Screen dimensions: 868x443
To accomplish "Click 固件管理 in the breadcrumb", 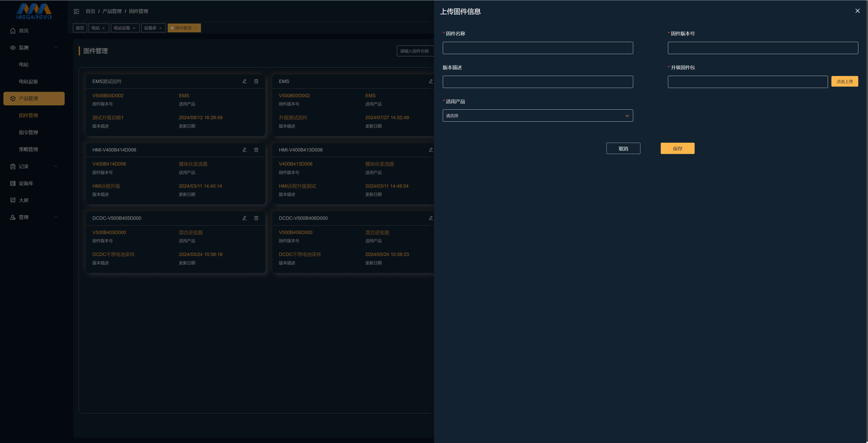I will pyautogui.click(x=139, y=12).
